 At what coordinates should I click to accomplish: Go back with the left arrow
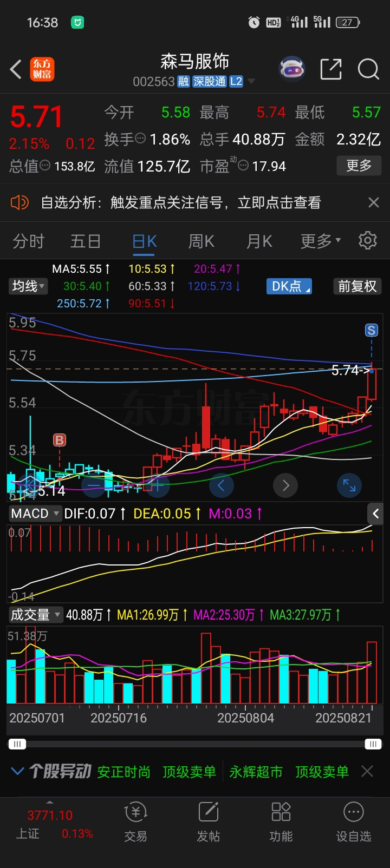click(16, 69)
